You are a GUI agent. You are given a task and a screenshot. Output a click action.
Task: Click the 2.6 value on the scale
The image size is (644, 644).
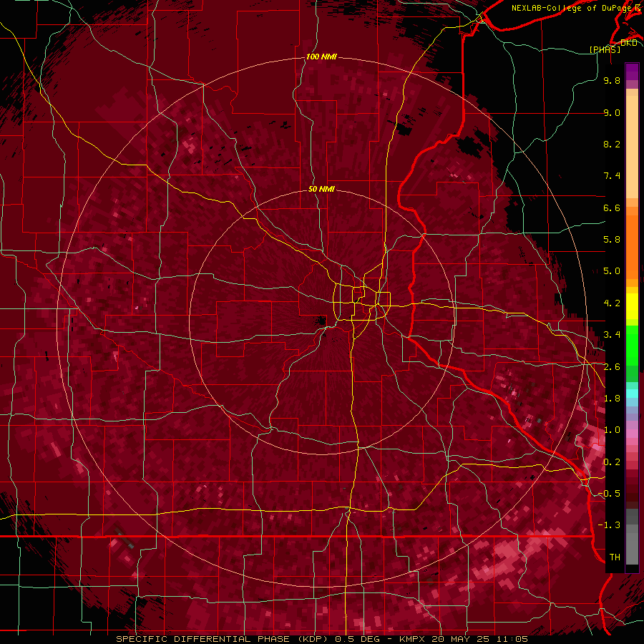pyautogui.click(x=612, y=367)
